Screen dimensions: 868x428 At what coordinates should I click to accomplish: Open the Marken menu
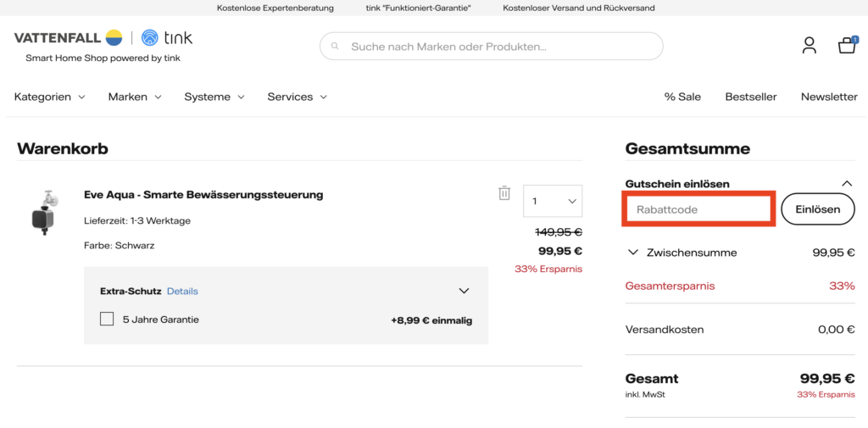(135, 97)
